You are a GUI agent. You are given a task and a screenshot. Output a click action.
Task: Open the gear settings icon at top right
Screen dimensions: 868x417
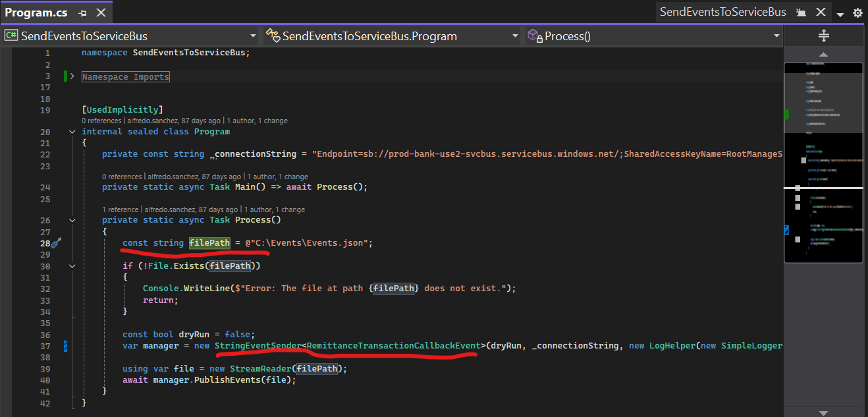(x=857, y=13)
